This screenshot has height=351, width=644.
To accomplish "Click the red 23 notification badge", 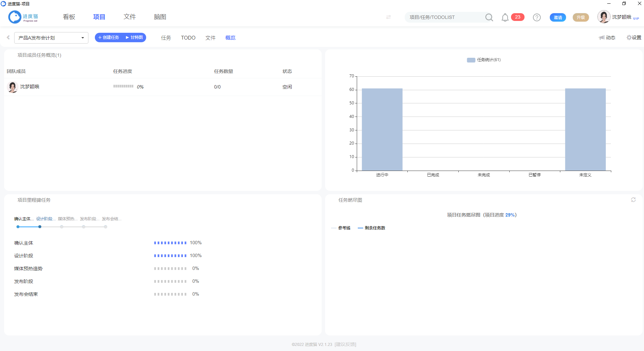I will tap(517, 17).
